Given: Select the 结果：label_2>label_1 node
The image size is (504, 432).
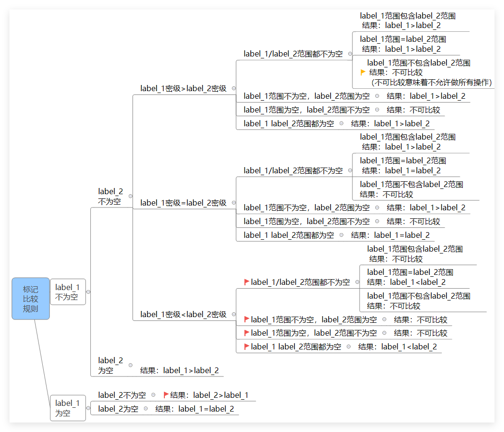Looking at the screenshot, I should tap(209, 395).
